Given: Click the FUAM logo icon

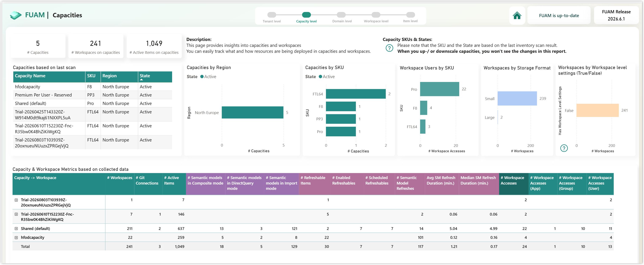Looking at the screenshot, I should 16,15.
